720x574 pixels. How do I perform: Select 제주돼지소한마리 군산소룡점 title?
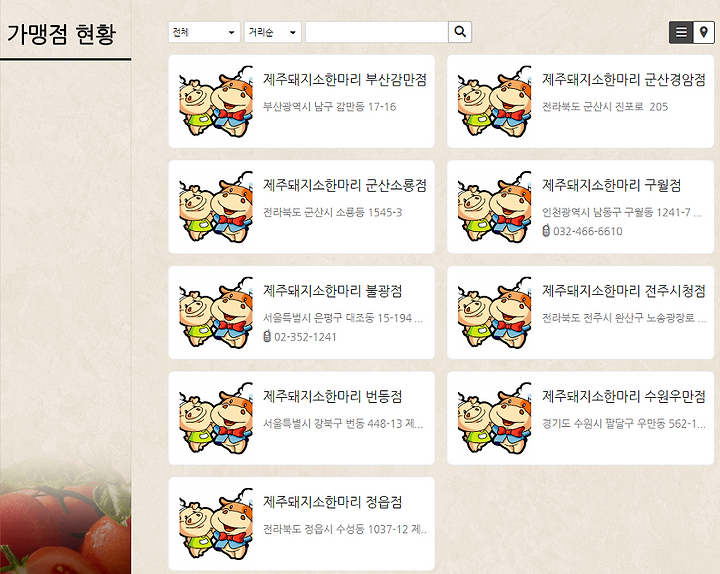[345, 185]
